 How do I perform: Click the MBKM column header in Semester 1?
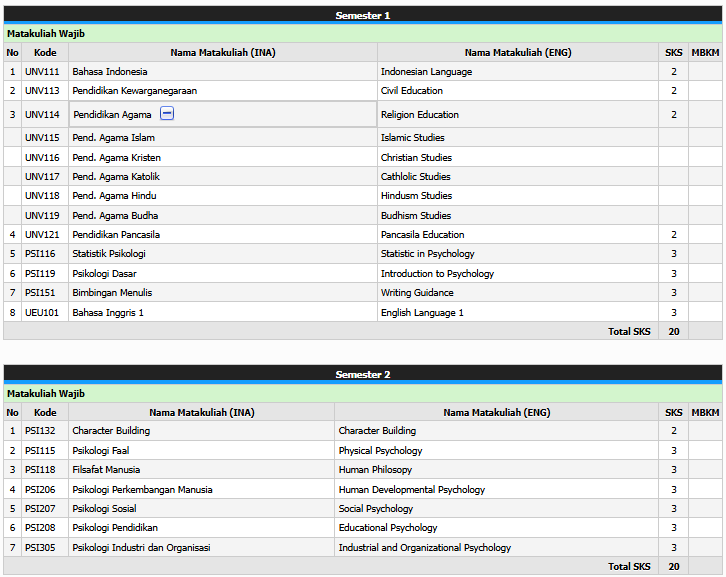[x=705, y=52]
